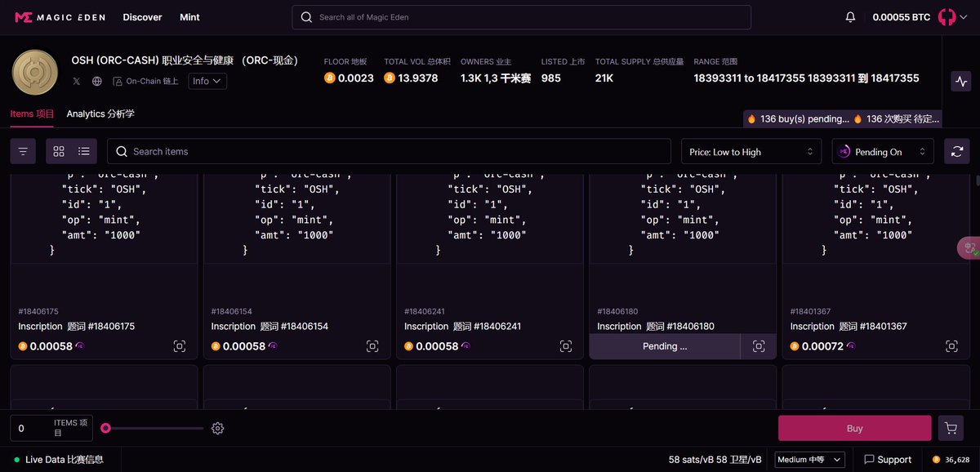The image size is (980, 472).
Task: Expand the Info dropdown
Action: 207,81
